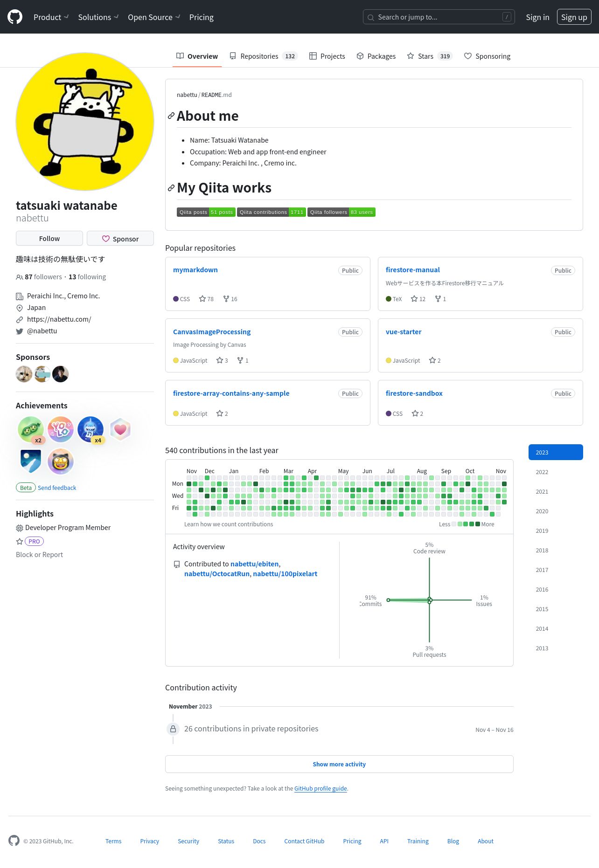Open the nabettu/ebiten contributed repository
Viewport: 599px width, 868px height.
(255, 564)
